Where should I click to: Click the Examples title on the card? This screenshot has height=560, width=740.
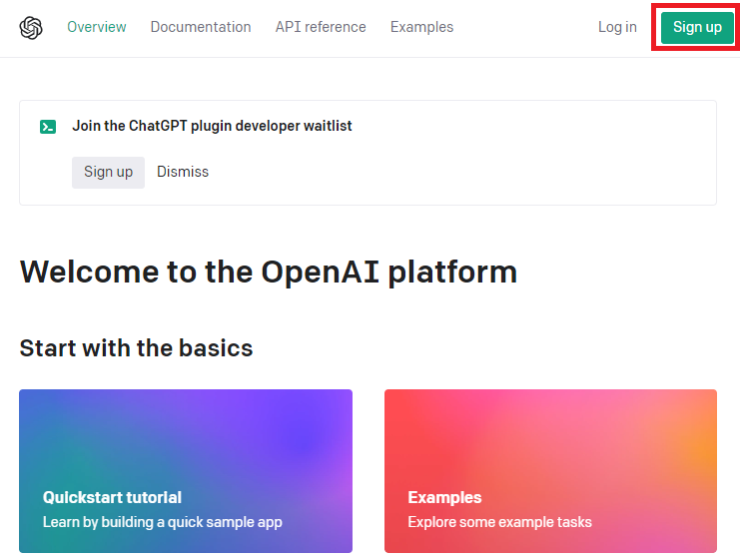click(x=444, y=497)
